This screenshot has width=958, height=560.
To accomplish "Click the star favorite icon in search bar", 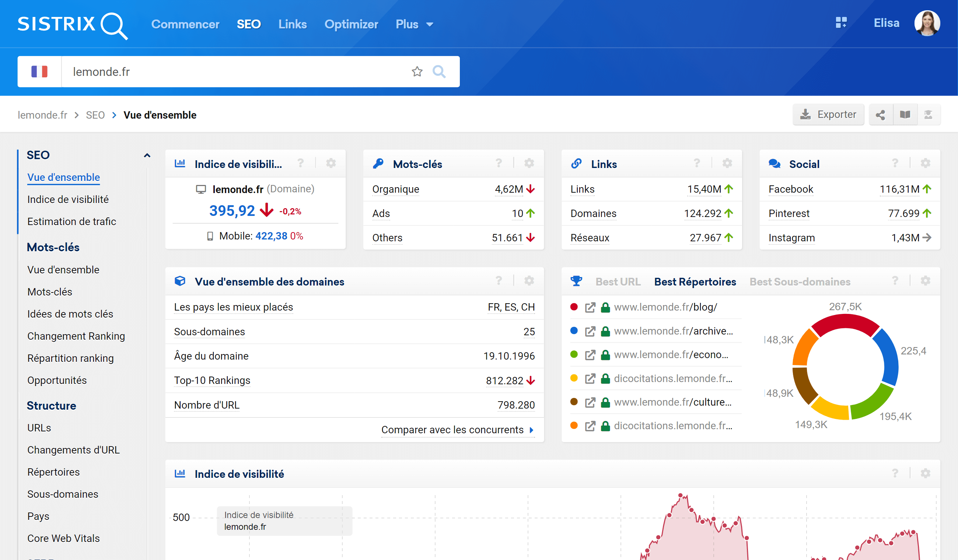I will (417, 71).
